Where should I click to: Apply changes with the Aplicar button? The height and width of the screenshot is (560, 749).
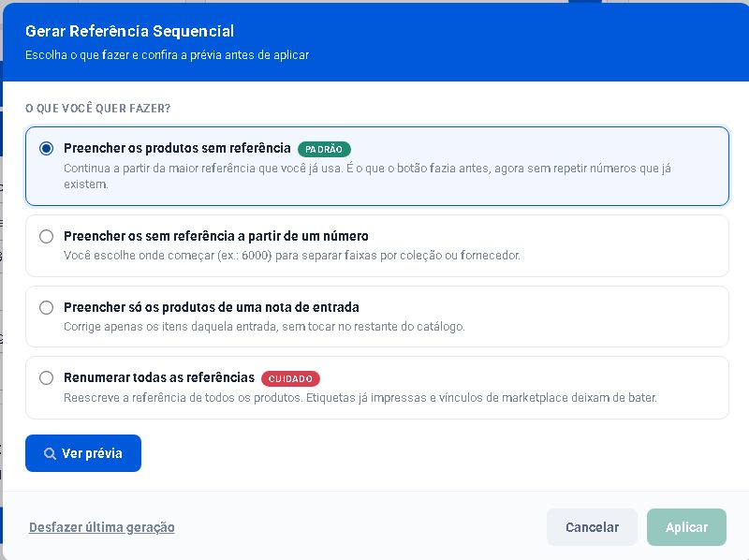[686, 527]
